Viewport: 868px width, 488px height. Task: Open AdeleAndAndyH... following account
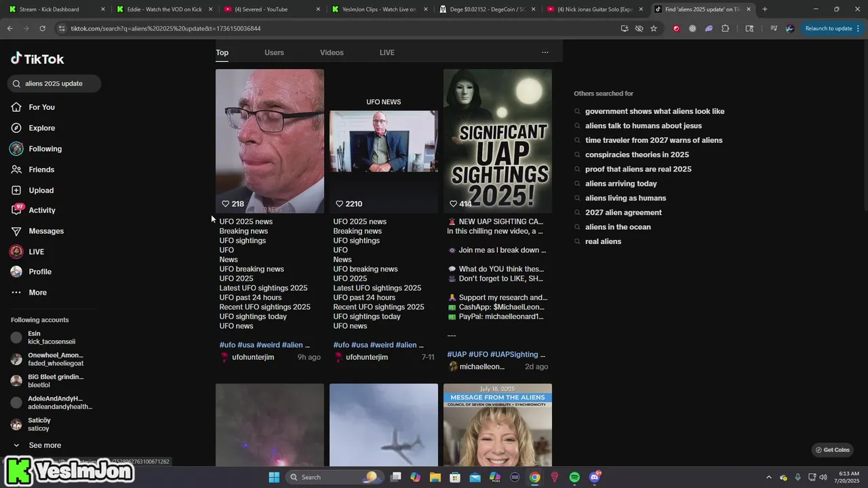pyautogui.click(x=52, y=403)
